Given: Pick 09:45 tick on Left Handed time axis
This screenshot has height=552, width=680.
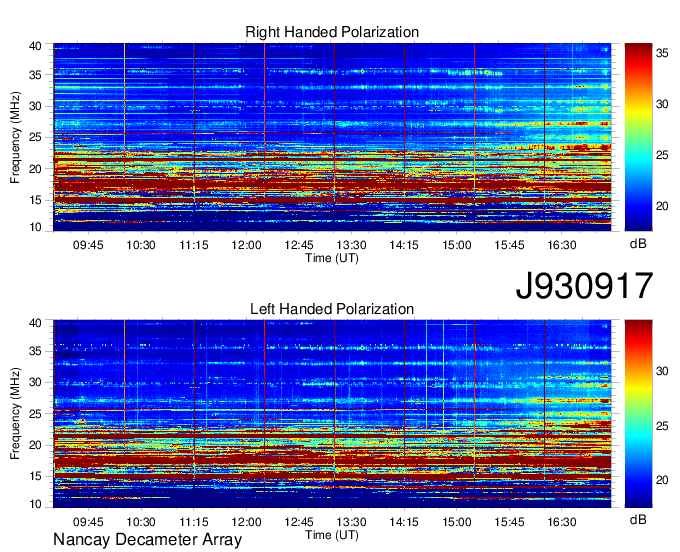Looking at the screenshot, I should point(88,522).
